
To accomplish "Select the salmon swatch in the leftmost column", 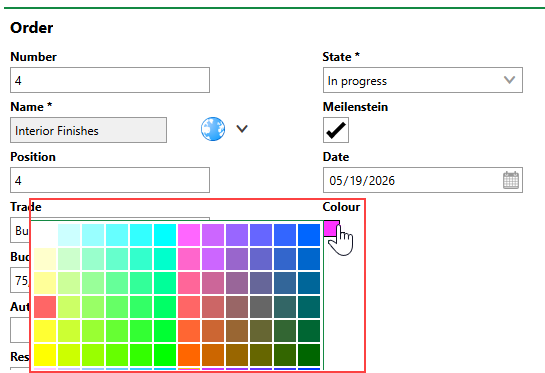I will (x=45, y=307).
